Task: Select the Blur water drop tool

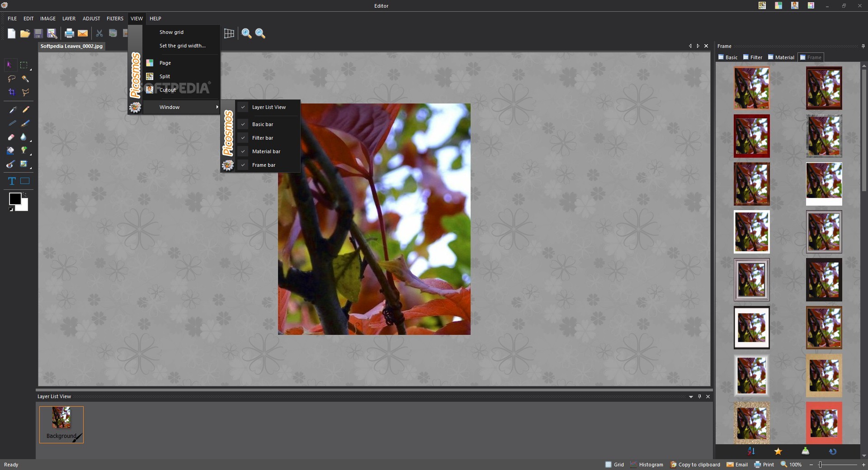Action: [24, 137]
